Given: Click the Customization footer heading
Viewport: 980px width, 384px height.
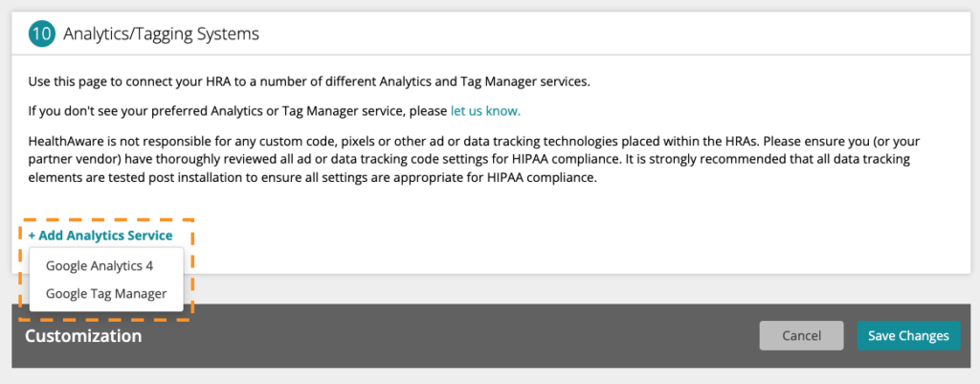Looking at the screenshot, I should tap(83, 336).
